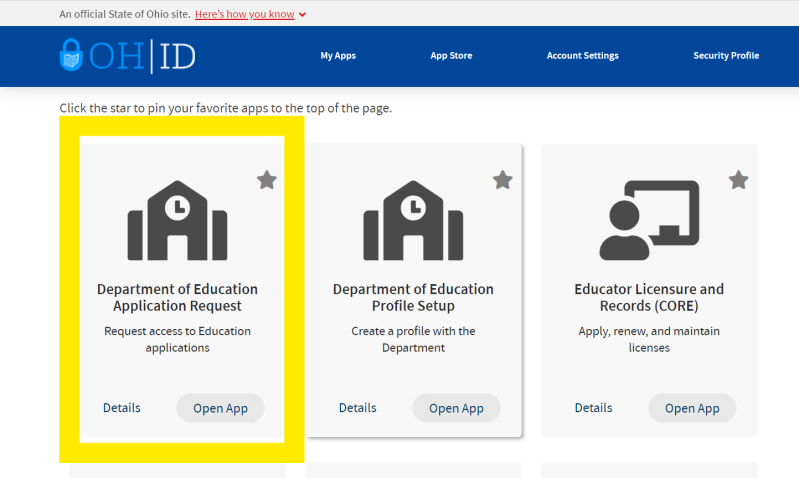This screenshot has height=478, width=799.
Task: Click the OH|ID padlock logo icon
Action: [71, 55]
